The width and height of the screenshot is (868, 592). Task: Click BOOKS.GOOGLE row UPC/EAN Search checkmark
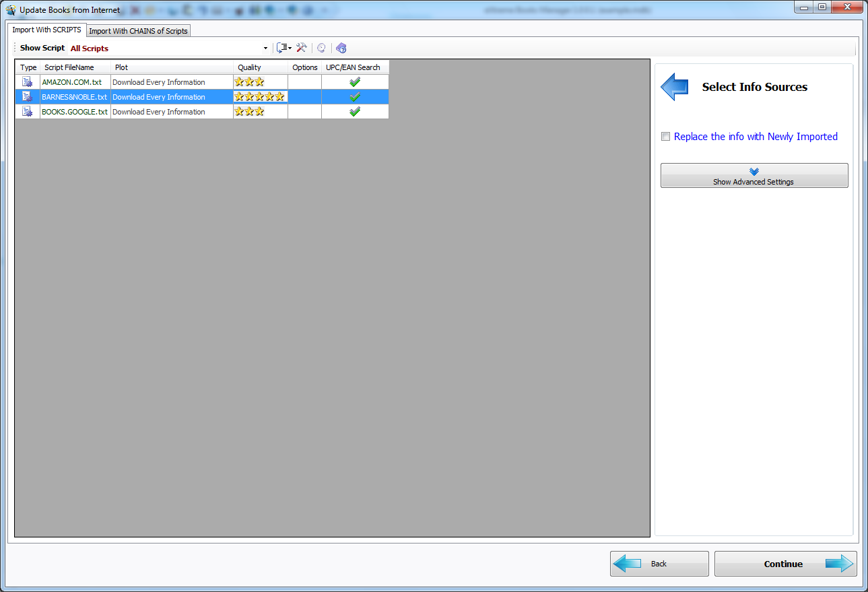pyautogui.click(x=355, y=112)
